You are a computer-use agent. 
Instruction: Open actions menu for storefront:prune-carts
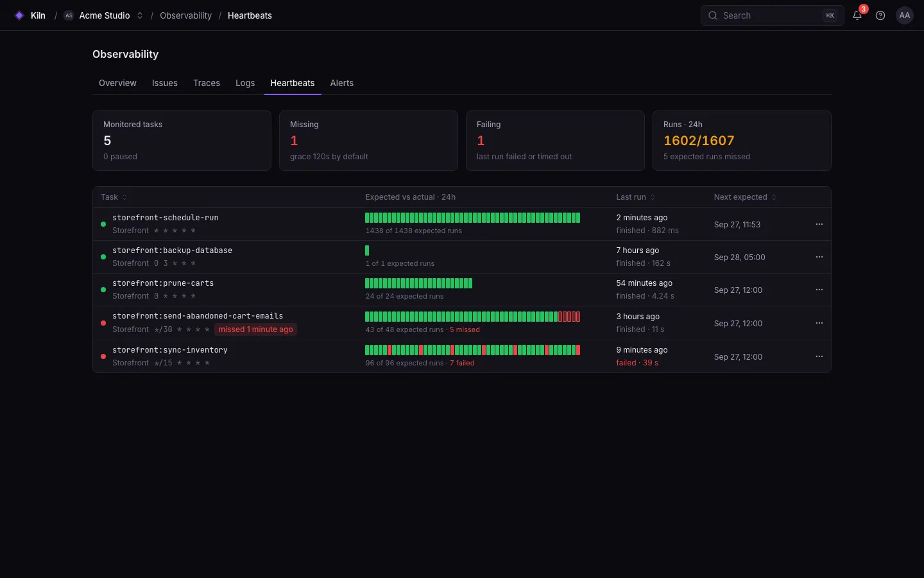819,290
